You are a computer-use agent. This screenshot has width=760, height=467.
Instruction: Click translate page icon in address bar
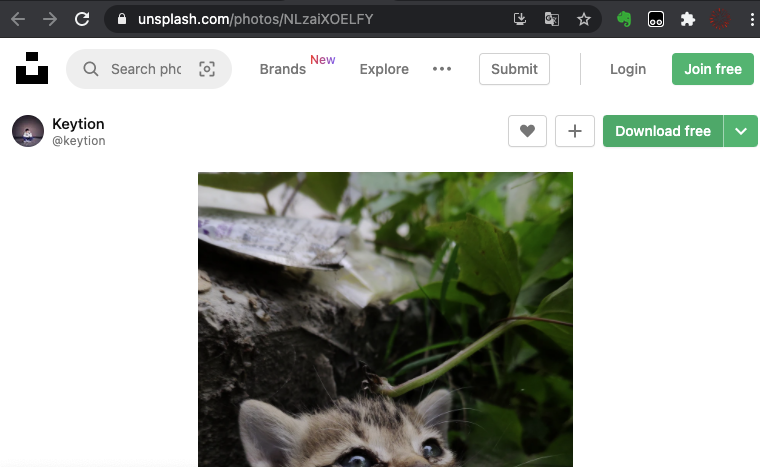(x=551, y=19)
